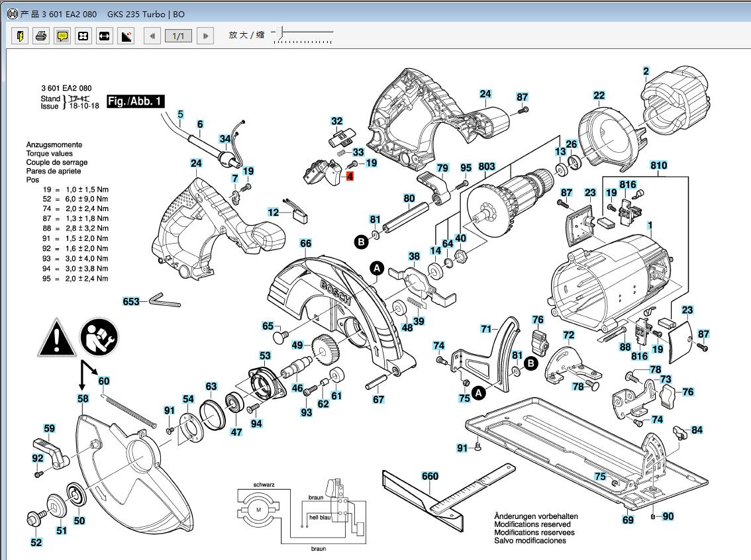Select part label 84 wing nut
Viewport: 751px width, 560px height.
click(x=697, y=430)
